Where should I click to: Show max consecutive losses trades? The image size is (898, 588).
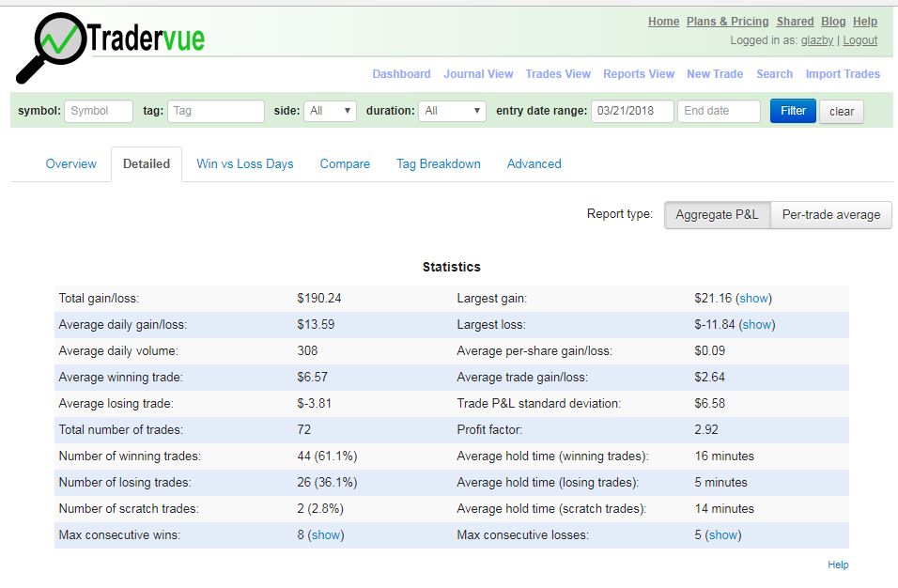723,534
